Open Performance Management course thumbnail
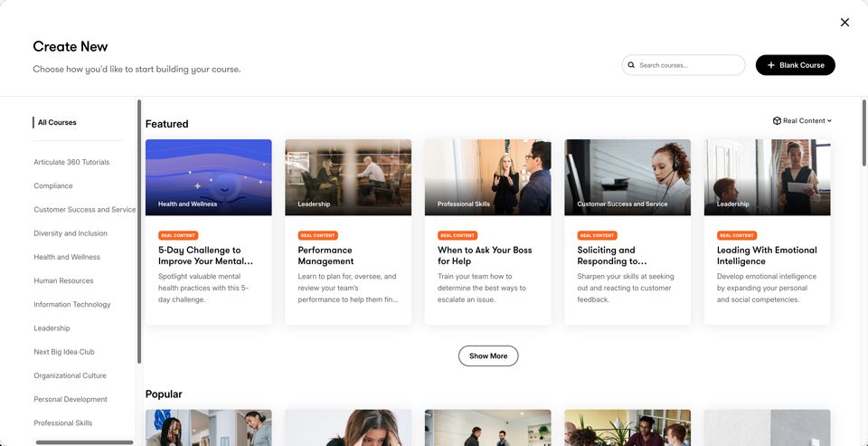 click(x=348, y=177)
